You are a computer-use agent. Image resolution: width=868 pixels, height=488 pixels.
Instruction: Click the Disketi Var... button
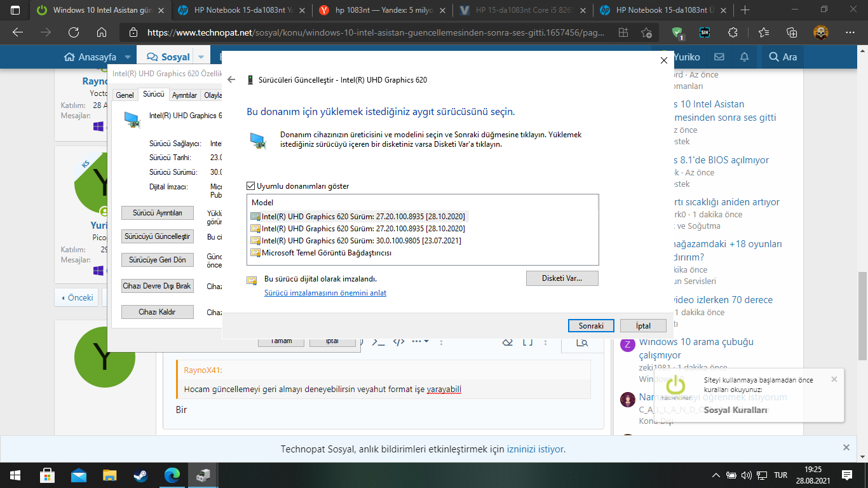(562, 278)
